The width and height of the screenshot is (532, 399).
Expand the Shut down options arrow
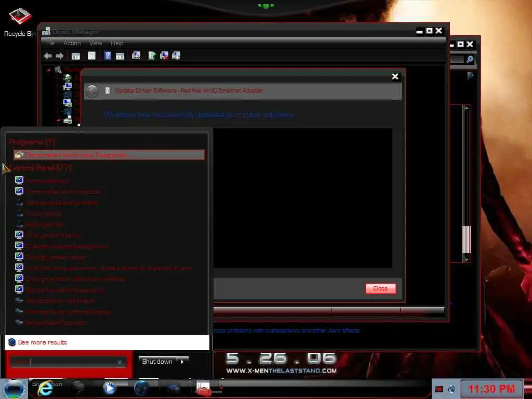(x=182, y=362)
